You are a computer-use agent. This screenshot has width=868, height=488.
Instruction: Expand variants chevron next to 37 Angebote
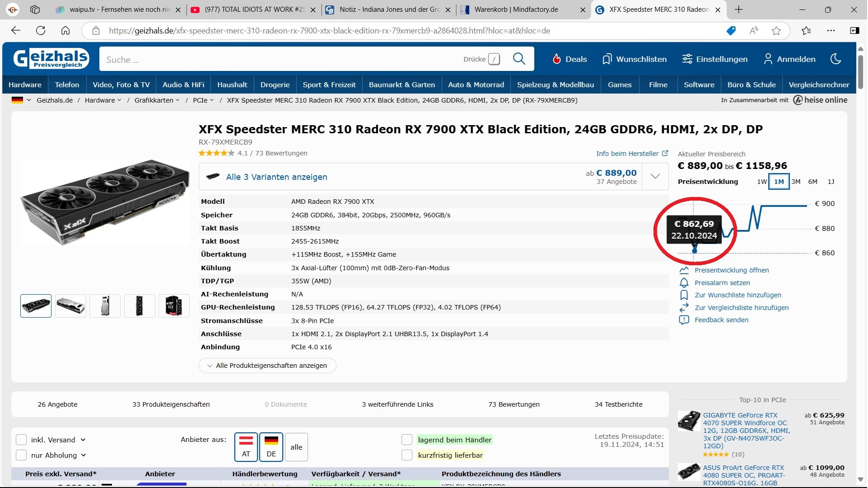(655, 177)
